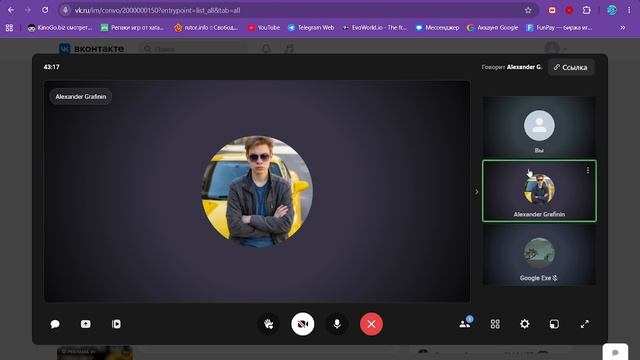Click the VK profile avatar in the page behind
The width and height of the screenshot is (640, 360).
(x=552, y=49)
